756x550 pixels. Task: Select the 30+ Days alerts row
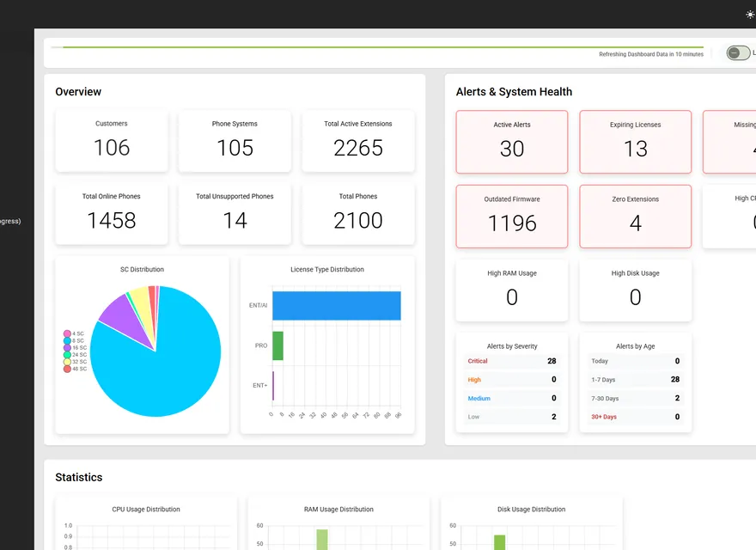636,417
